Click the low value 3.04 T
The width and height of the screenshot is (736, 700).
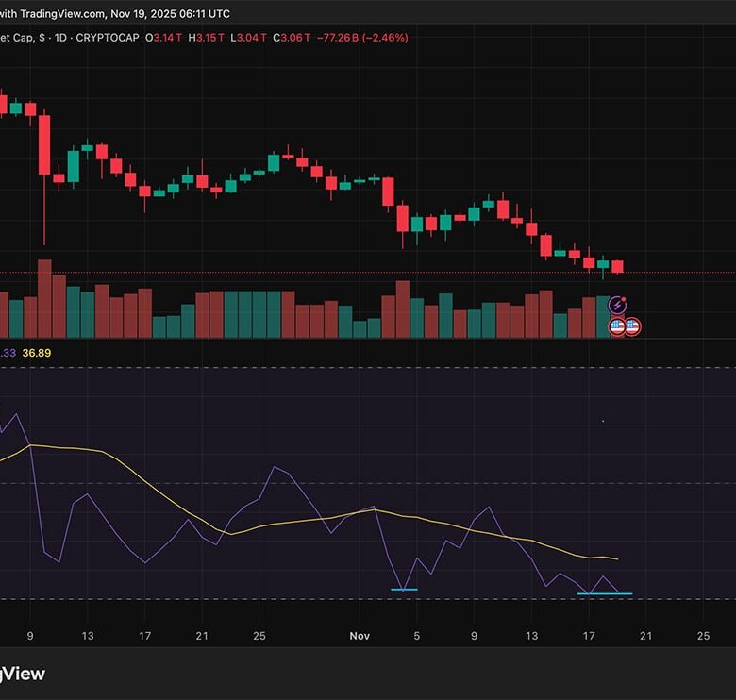click(254, 38)
